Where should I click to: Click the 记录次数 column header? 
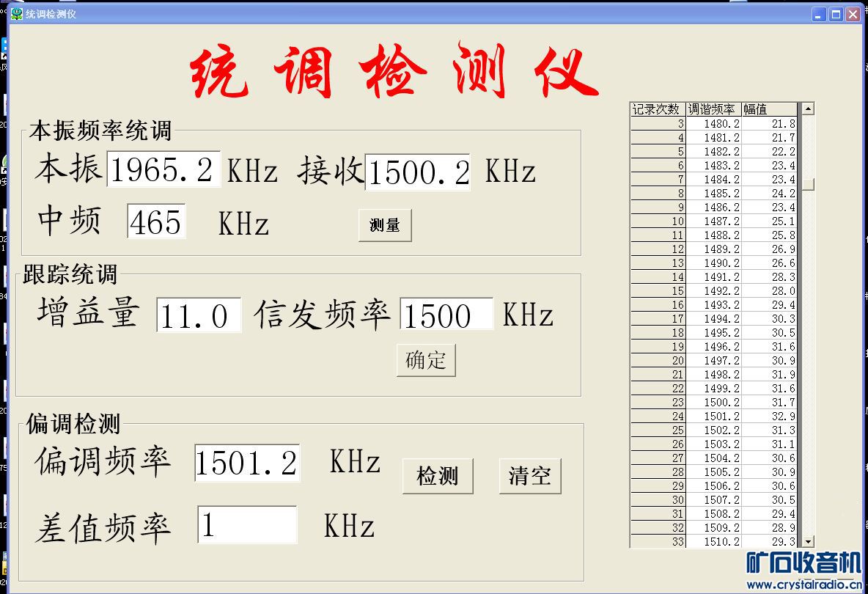658,109
